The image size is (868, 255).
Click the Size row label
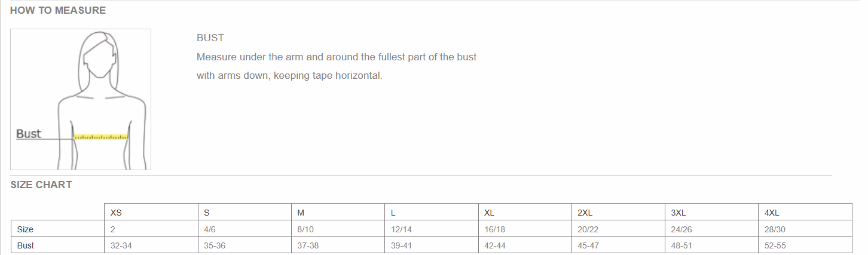25,229
